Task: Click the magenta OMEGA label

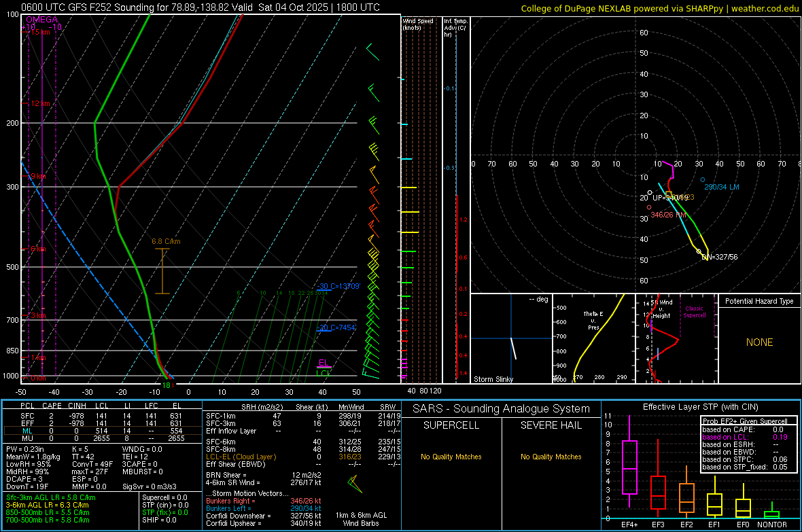Action: point(42,20)
